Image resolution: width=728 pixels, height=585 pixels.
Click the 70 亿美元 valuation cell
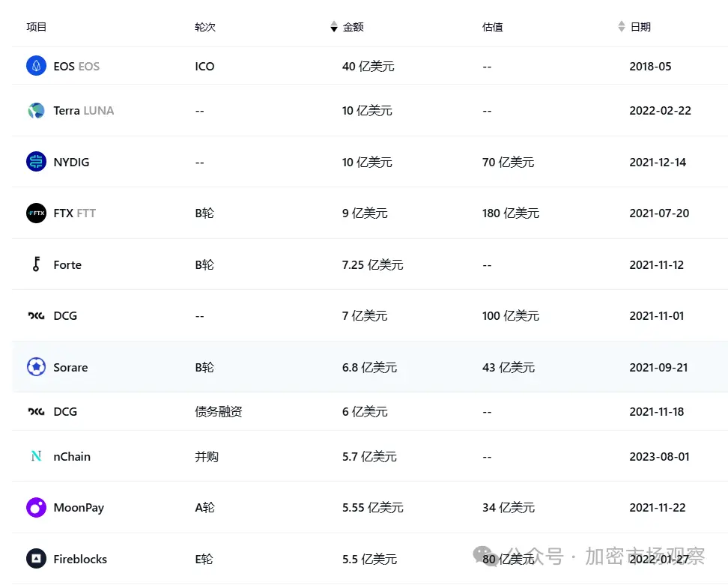pyautogui.click(x=509, y=162)
